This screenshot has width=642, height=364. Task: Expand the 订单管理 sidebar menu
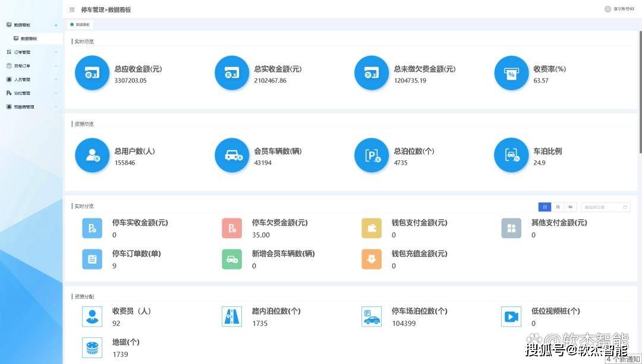pos(26,52)
